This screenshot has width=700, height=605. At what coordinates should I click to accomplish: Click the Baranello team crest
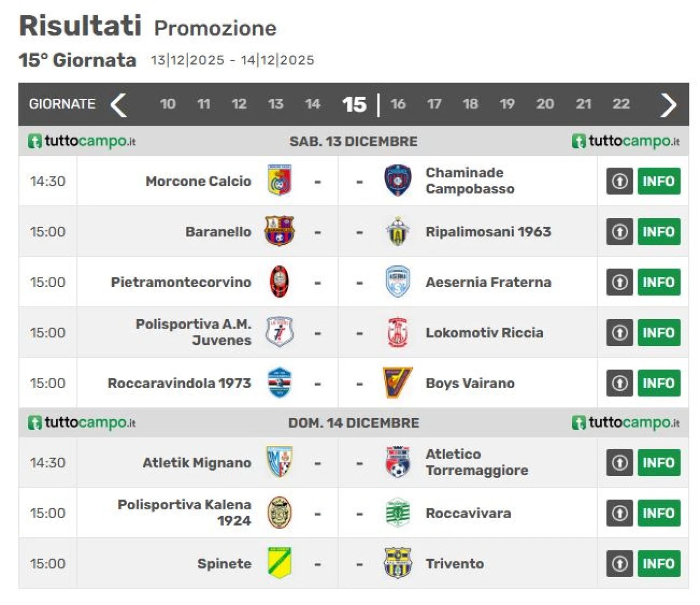coord(279,231)
